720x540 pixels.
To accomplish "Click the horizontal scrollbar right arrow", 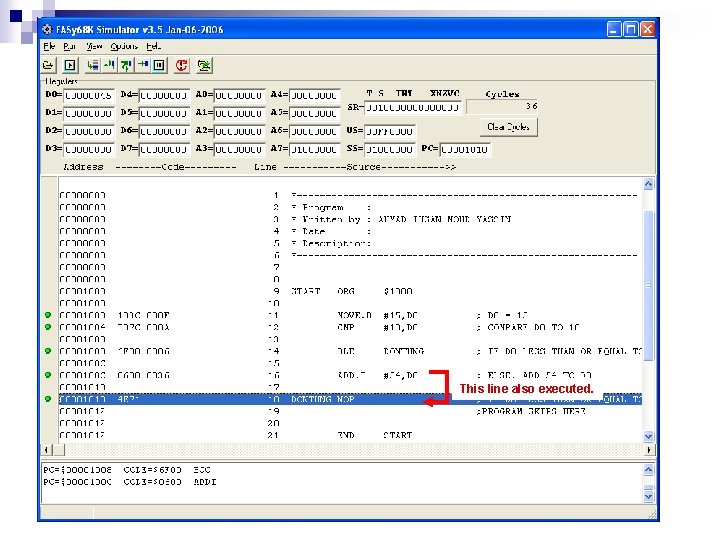I will (x=648, y=450).
